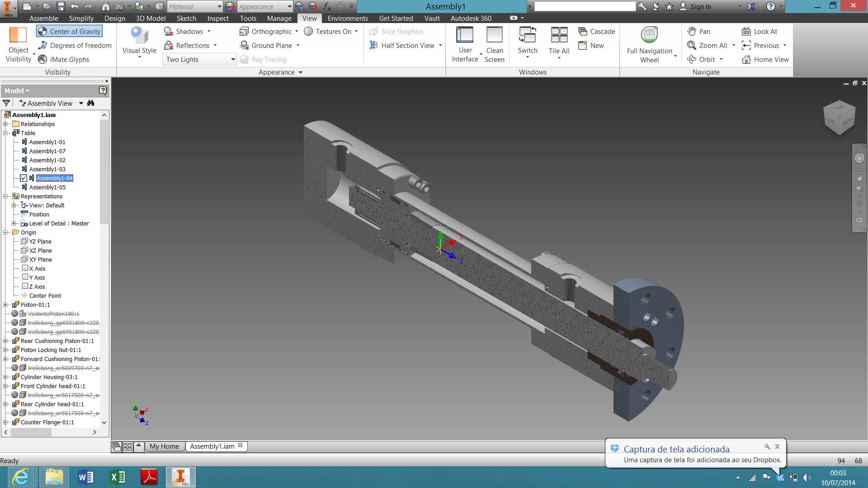Open Internet Explorer from the taskbar
Image resolution: width=868 pixels, height=488 pixels.
click(20, 477)
